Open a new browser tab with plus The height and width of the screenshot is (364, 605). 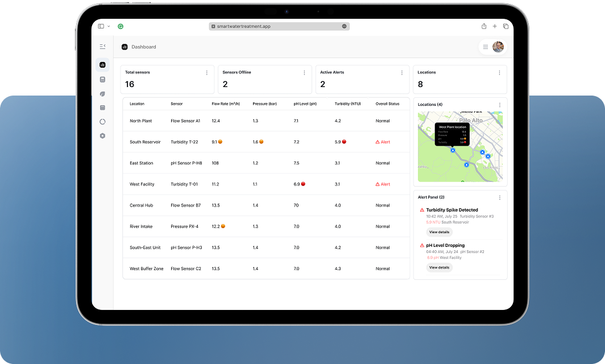click(x=495, y=26)
